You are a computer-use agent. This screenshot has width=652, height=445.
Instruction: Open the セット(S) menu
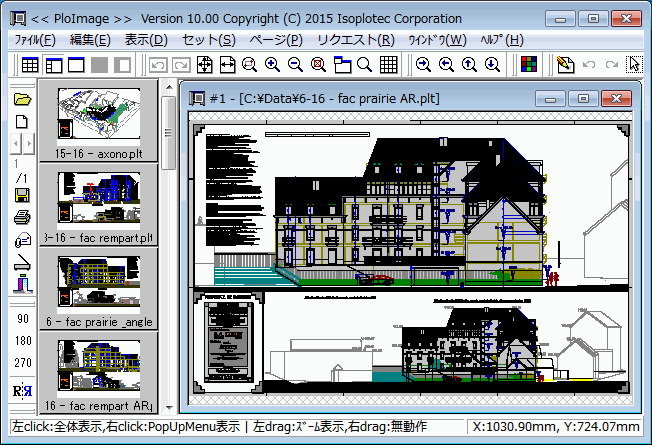208,40
